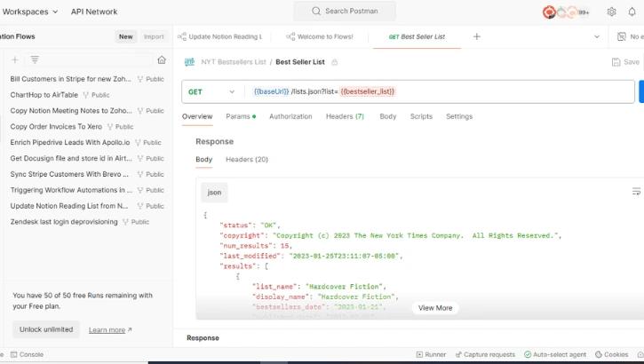Viewport: 644px width, 364px height.
Task: Open the Learn more link
Action: coord(110,330)
